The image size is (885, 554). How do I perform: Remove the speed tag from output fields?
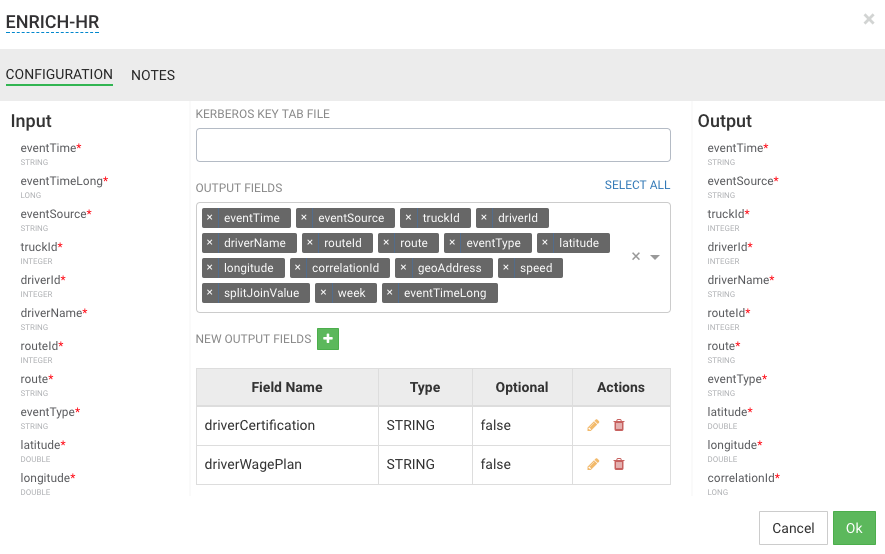[505, 268]
